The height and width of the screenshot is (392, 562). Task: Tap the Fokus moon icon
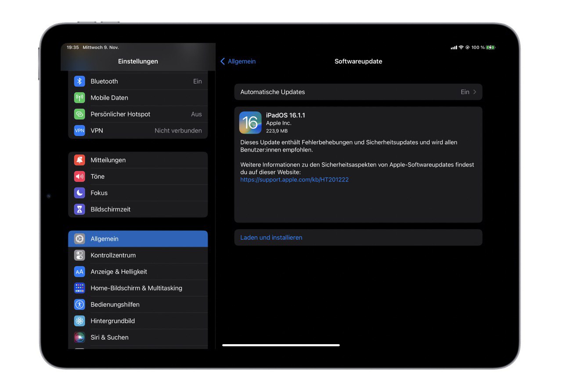click(79, 193)
